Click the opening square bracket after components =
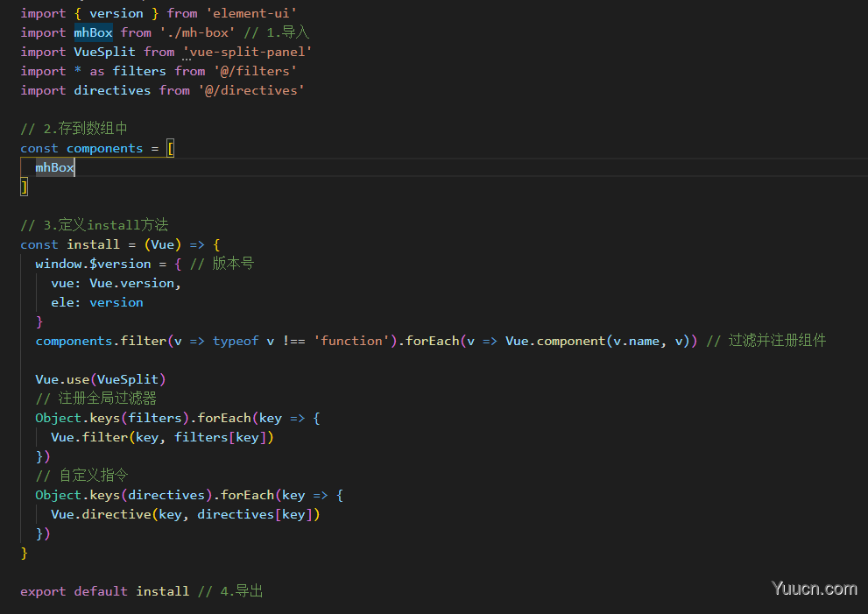The width and height of the screenshot is (868, 614). [171, 148]
